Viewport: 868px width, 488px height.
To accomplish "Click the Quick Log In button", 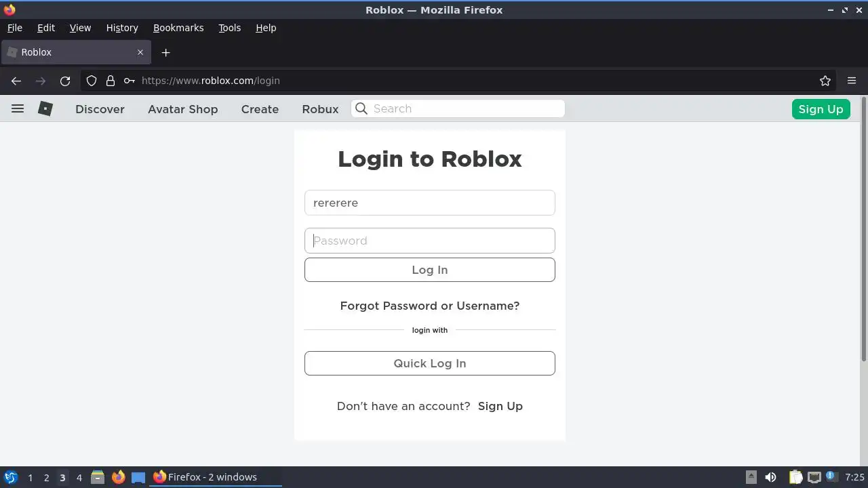I will [430, 363].
